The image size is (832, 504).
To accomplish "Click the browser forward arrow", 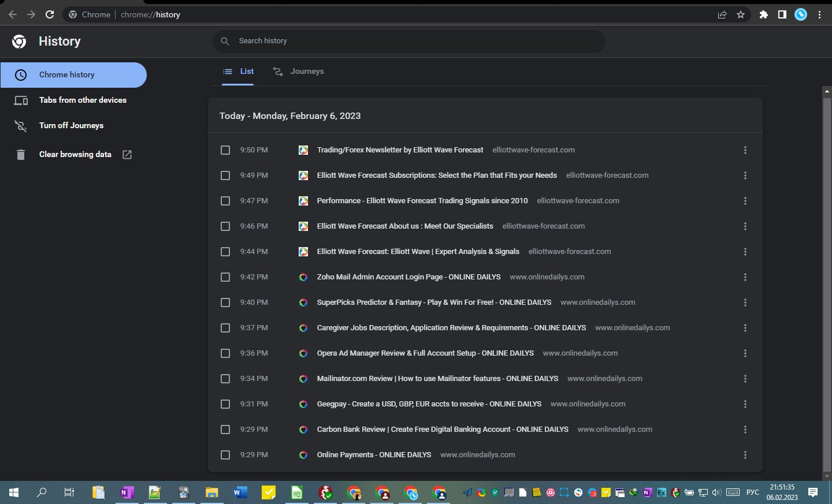I will click(x=31, y=14).
